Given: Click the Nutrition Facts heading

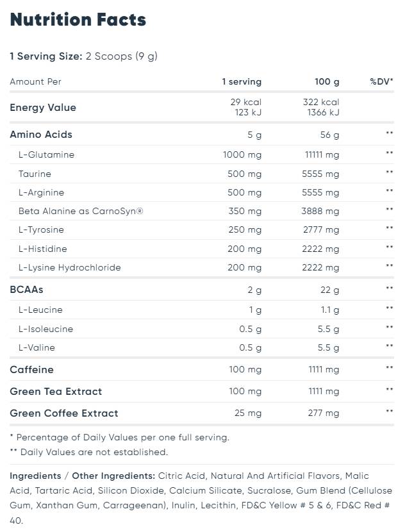Looking at the screenshot, I should pos(78,20).
